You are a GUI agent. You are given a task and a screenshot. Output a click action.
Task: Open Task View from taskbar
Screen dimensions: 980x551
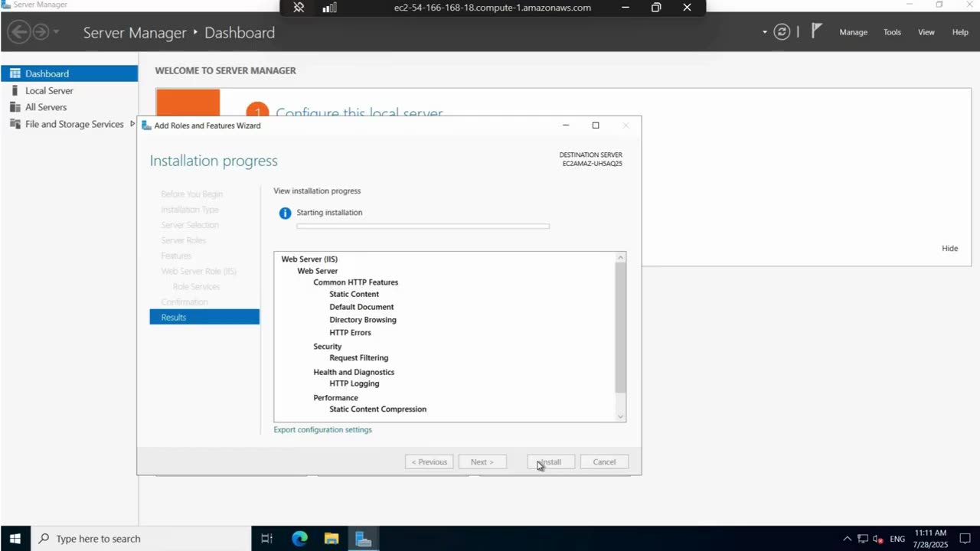point(266,539)
